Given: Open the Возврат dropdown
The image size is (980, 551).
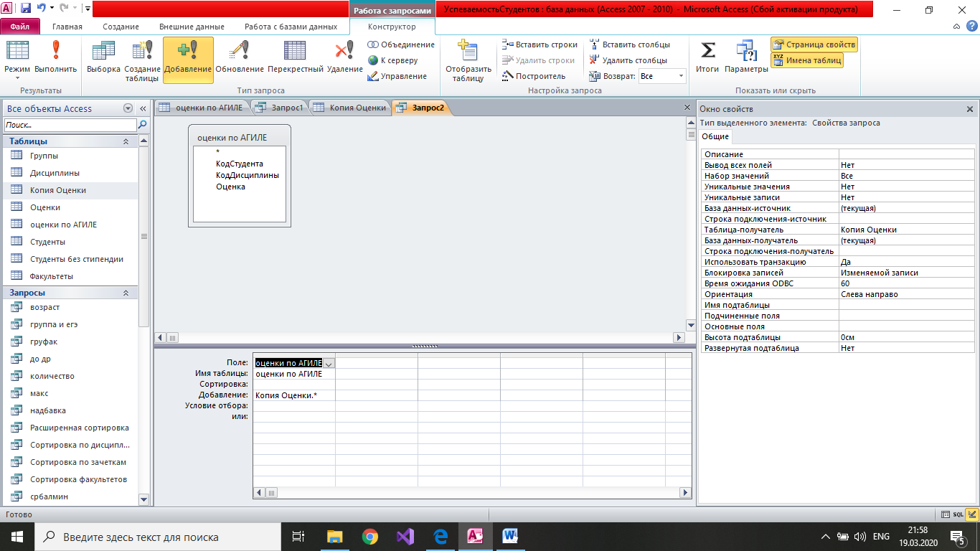Looking at the screenshot, I should click(681, 76).
